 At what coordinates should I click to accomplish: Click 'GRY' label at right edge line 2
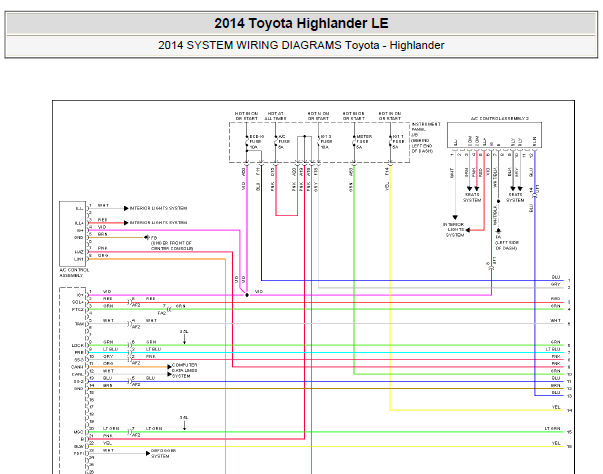pyautogui.click(x=556, y=284)
